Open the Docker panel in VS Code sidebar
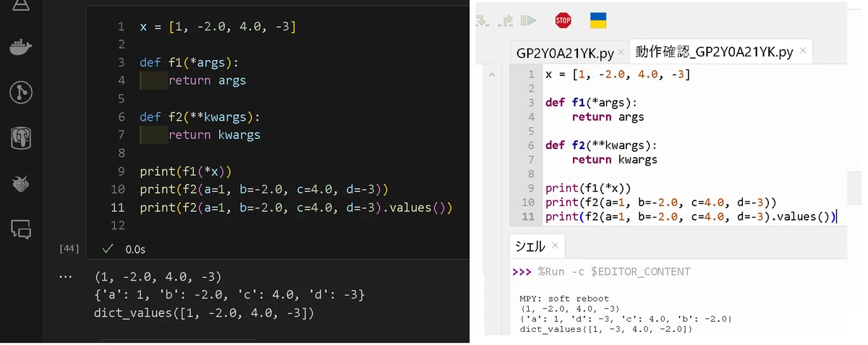Screen dimensions: 868x345 pos(20,48)
